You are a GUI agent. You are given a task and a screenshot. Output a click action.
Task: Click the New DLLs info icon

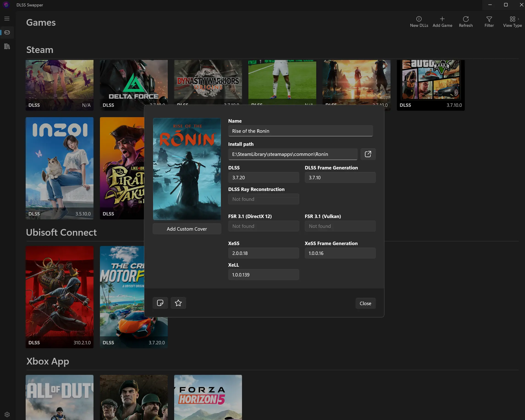(419, 22)
